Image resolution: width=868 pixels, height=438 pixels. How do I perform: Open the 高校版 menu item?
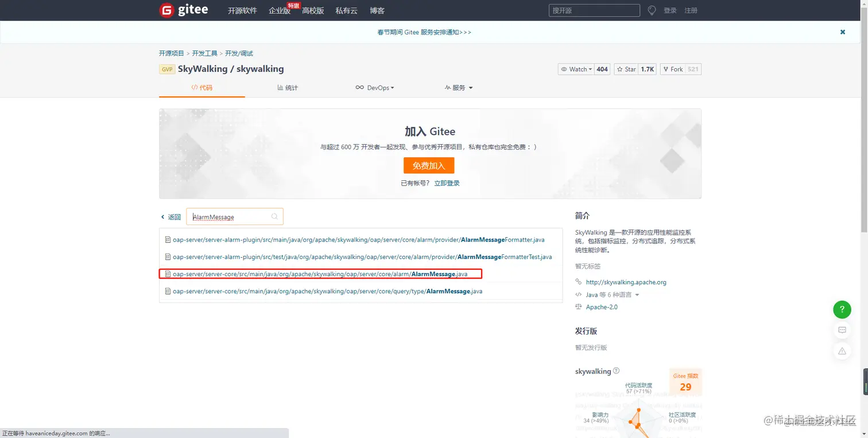(313, 11)
